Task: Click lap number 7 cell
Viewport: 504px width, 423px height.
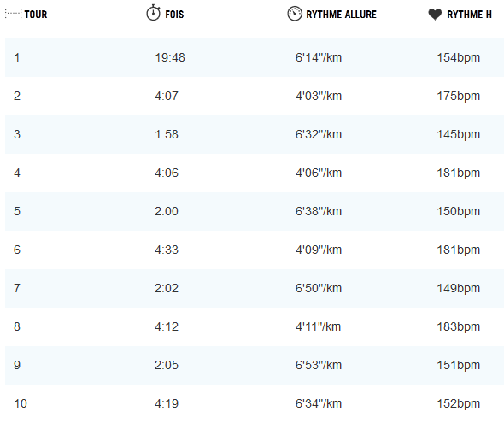Action: pos(17,288)
